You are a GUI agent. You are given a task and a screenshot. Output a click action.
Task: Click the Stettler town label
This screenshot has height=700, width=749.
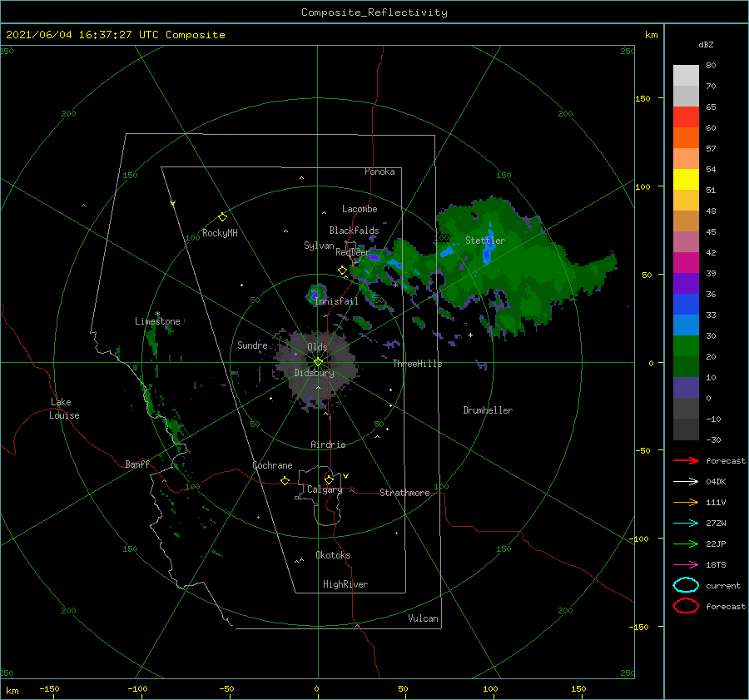tap(485, 241)
